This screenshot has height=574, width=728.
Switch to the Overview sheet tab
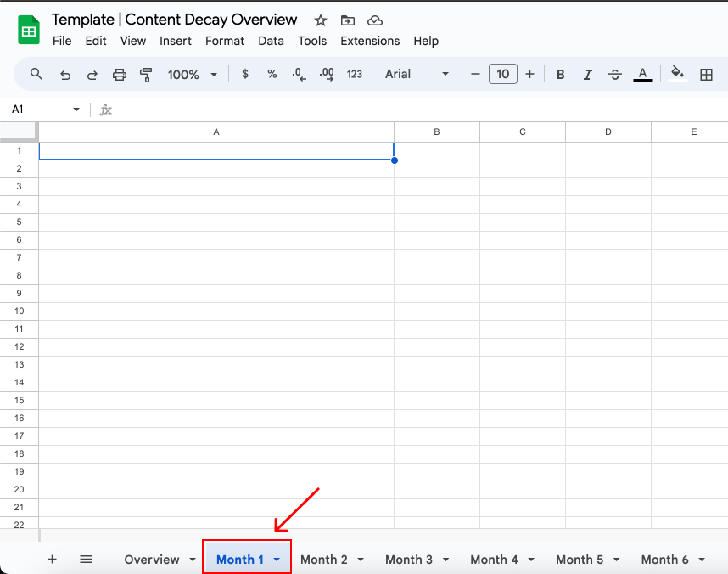(153, 560)
